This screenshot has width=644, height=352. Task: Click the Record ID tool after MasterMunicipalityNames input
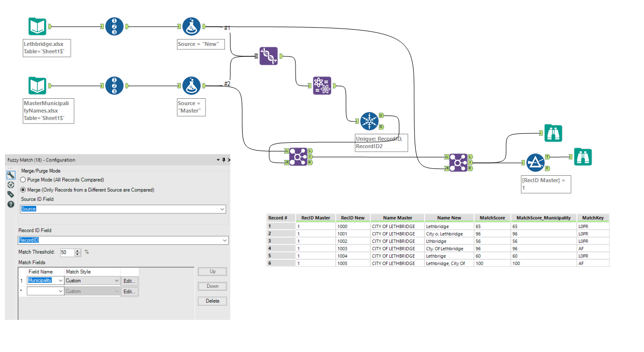pos(114,85)
